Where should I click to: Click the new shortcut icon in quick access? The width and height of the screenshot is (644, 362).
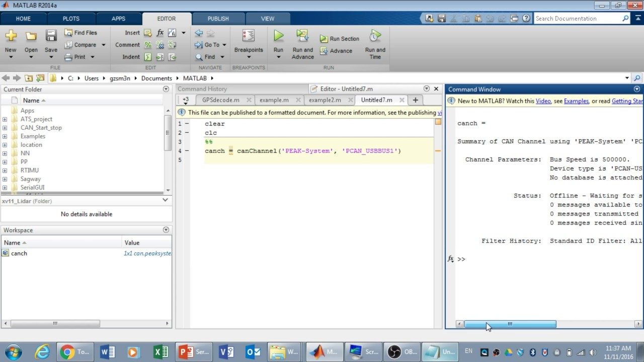429,18
